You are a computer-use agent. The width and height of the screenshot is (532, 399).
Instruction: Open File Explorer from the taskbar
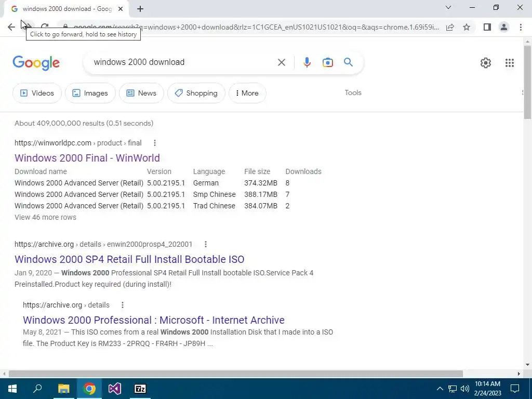click(x=63, y=389)
